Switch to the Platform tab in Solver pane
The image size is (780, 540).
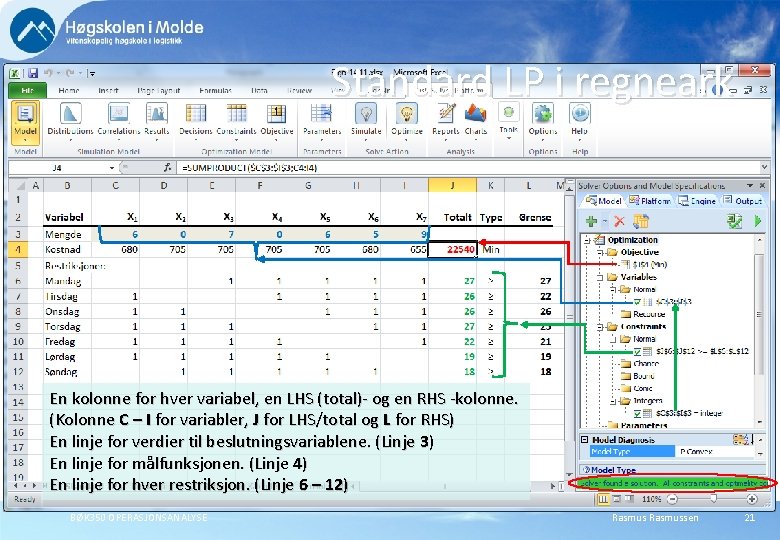650,201
